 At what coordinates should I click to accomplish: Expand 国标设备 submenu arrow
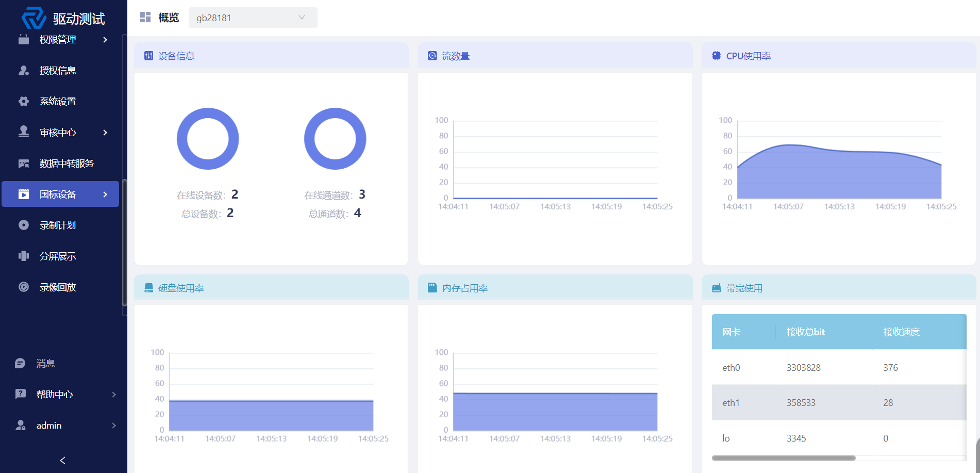pos(105,194)
